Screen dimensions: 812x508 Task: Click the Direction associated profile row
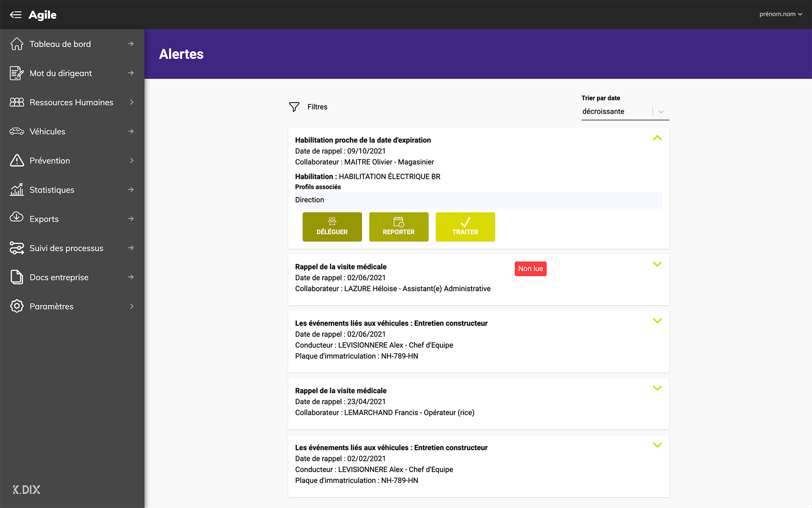(x=478, y=200)
